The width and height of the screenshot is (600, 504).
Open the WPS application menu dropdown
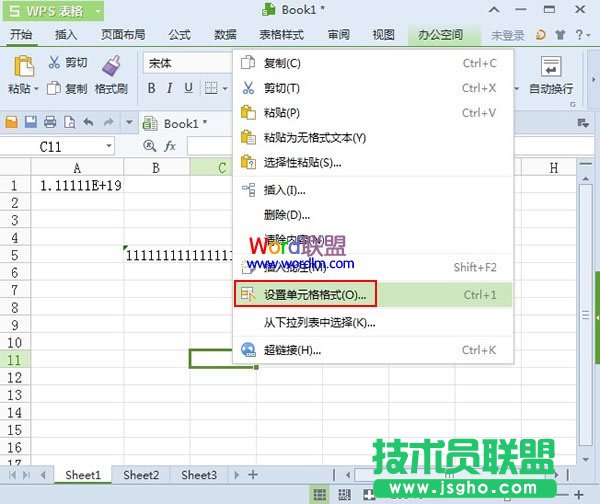tap(98, 11)
